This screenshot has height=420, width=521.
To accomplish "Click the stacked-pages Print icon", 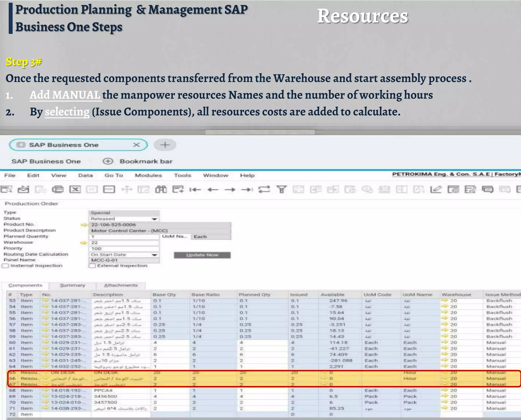I will click(x=58, y=189).
